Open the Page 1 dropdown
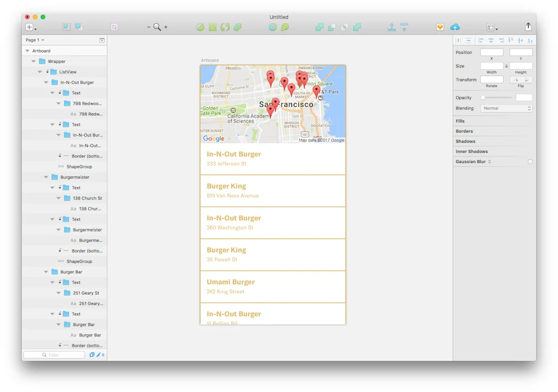The height and width of the screenshot is (392, 558). pos(35,40)
